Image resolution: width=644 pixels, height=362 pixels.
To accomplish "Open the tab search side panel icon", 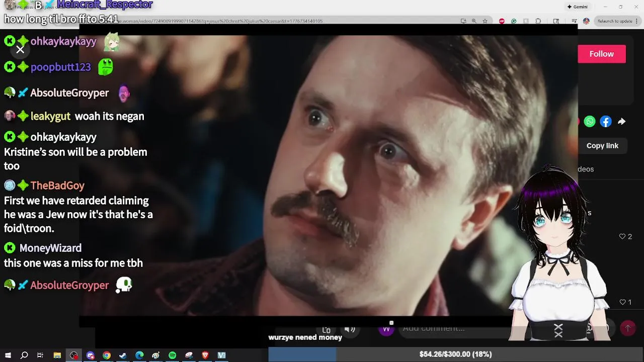I will click(556, 21).
